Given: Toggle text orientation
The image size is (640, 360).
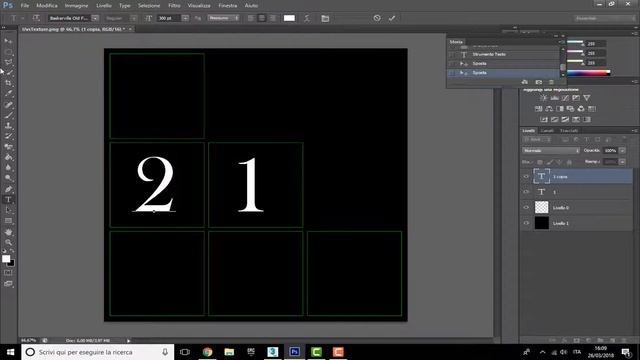Looking at the screenshot, I should [x=36, y=18].
